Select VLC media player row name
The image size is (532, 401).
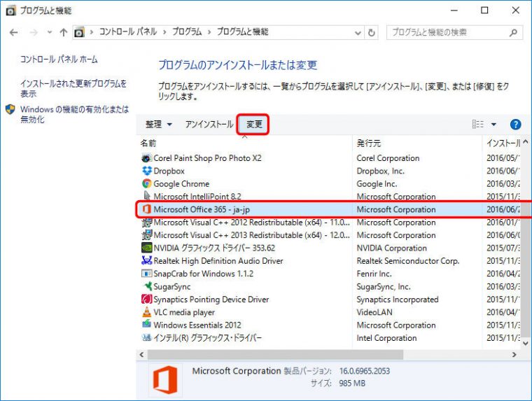[184, 312]
